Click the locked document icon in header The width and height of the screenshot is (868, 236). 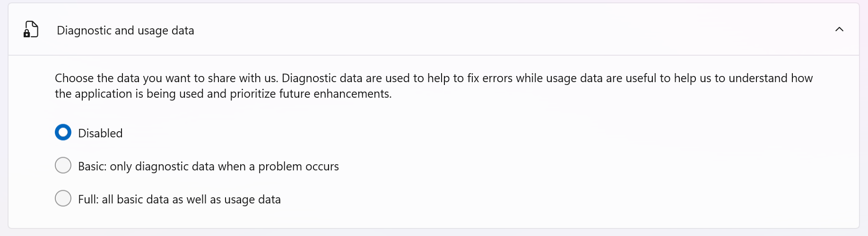(31, 30)
